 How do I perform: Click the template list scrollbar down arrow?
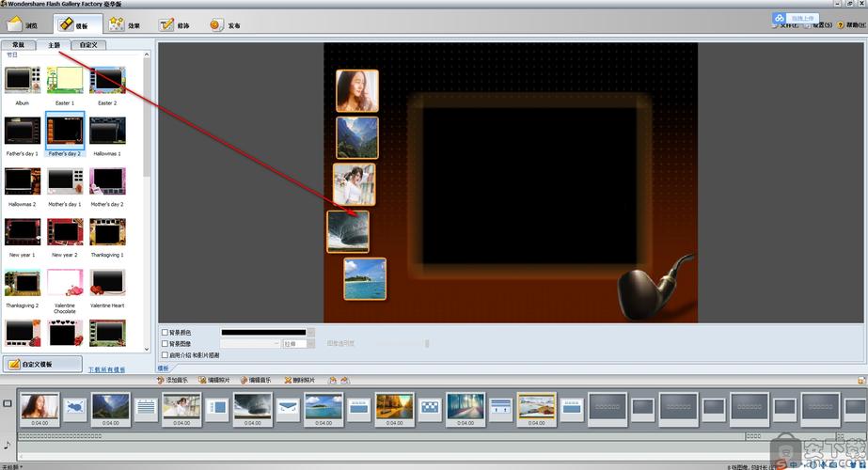(x=147, y=349)
